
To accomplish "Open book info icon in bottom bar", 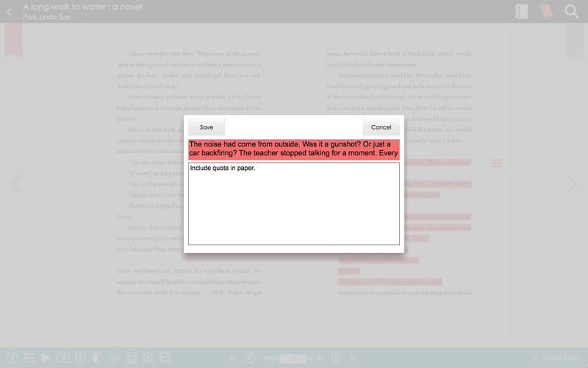I will (12, 358).
